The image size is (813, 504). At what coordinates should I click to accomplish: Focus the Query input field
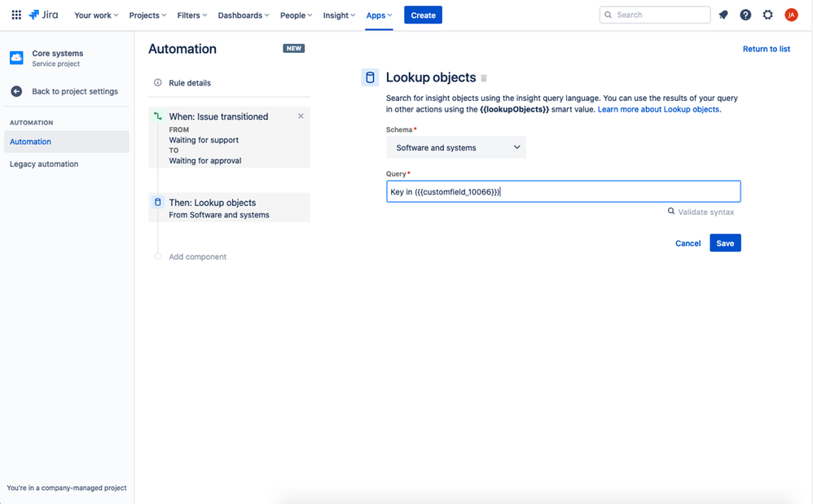563,191
